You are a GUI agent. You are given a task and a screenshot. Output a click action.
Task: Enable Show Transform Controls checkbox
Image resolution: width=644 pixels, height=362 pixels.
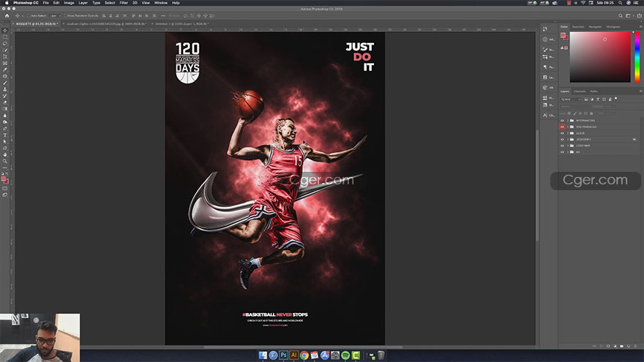(65, 15)
